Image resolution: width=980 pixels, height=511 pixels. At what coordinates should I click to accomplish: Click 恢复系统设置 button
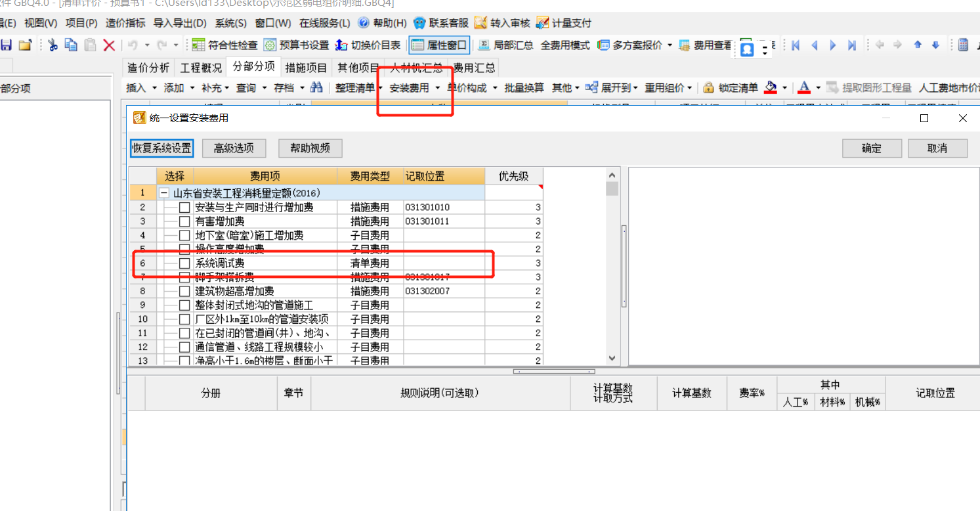(161, 148)
